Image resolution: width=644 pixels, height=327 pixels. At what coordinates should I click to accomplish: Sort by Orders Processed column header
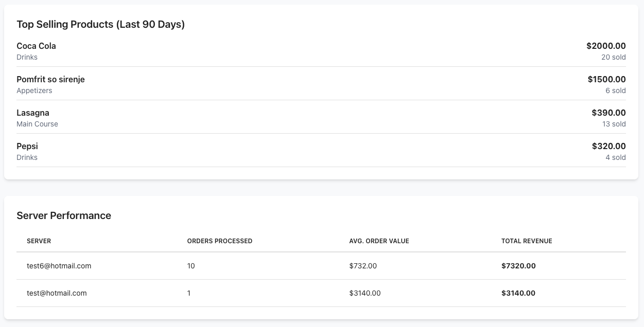[219, 241]
